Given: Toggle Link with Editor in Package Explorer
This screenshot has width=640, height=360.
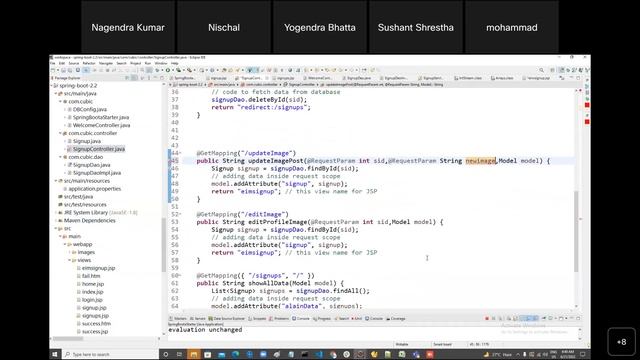Looking at the screenshot, I should 134,78.
